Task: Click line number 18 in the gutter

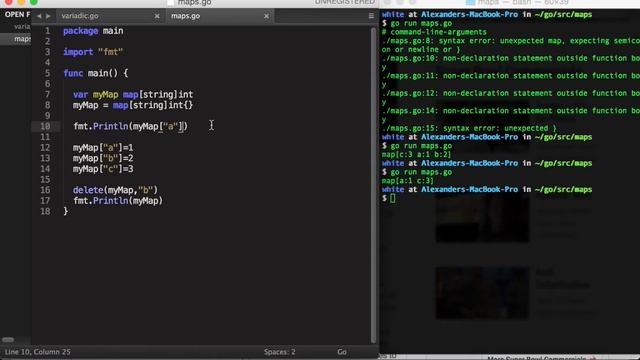Action: click(x=45, y=211)
